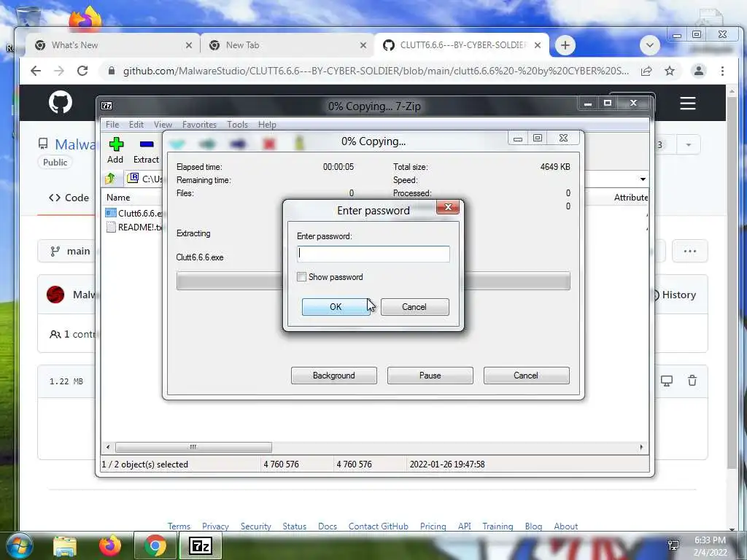747x560 pixels.
Task: Click the Clutt6.6.6.exe file icon
Action: [x=111, y=213]
